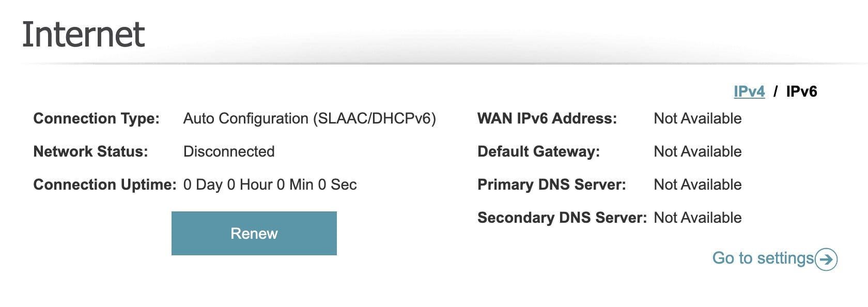This screenshot has width=868, height=307.
Task: Click the Connection Type label
Action: click(x=96, y=118)
